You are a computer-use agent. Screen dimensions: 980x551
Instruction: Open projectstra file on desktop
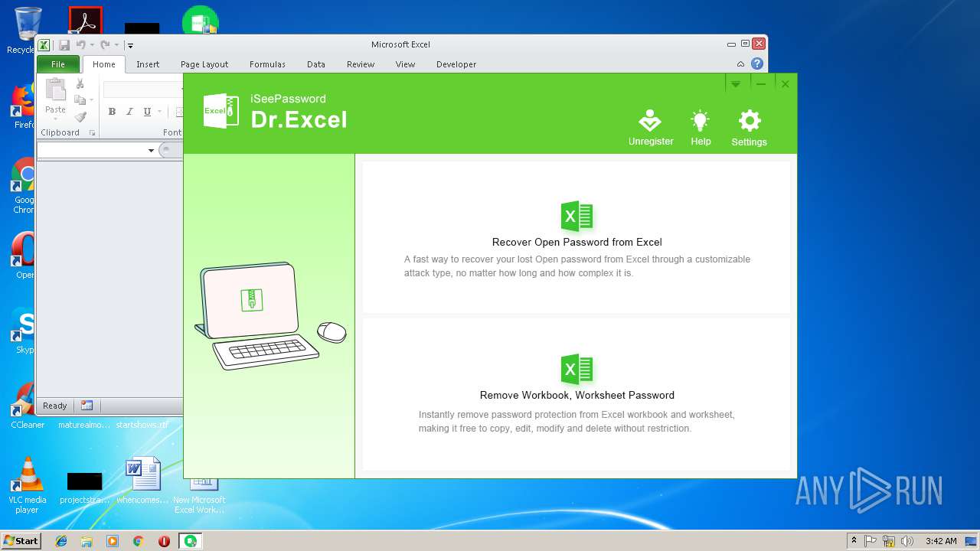click(84, 487)
